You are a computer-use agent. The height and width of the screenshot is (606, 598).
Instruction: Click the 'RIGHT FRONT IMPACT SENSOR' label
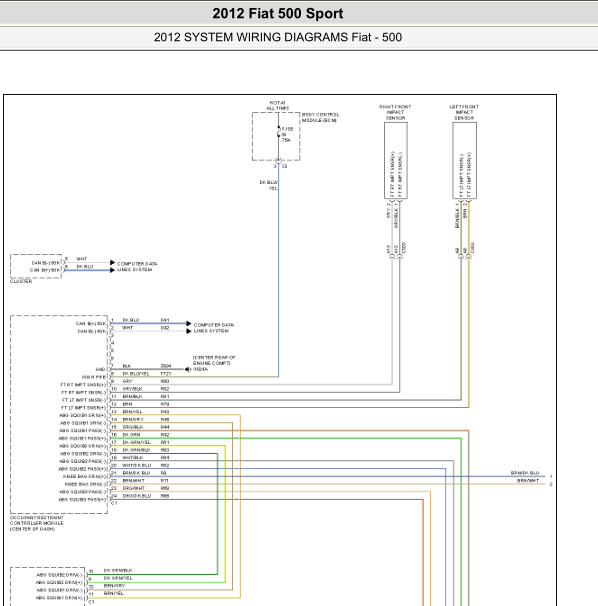[x=395, y=112]
